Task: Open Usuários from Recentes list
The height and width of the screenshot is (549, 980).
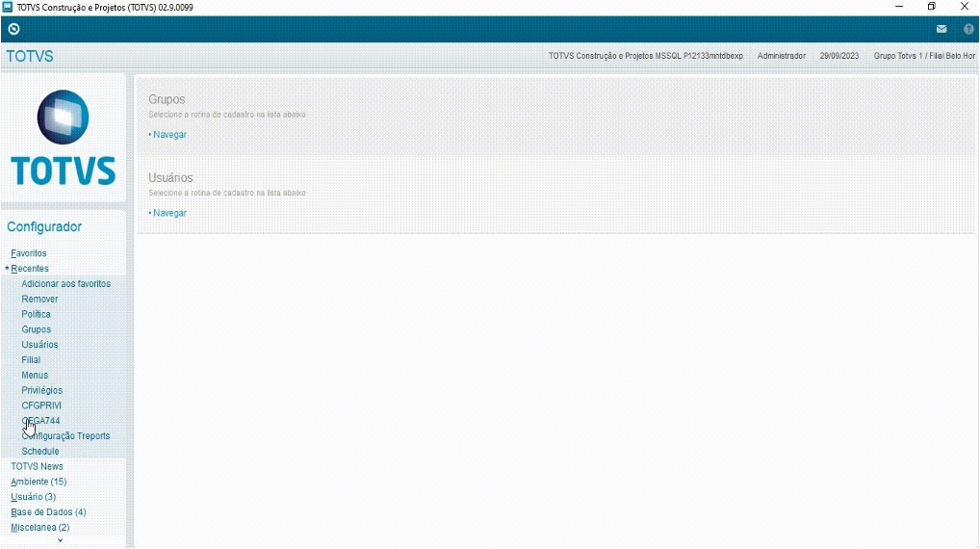Action: [39, 345]
